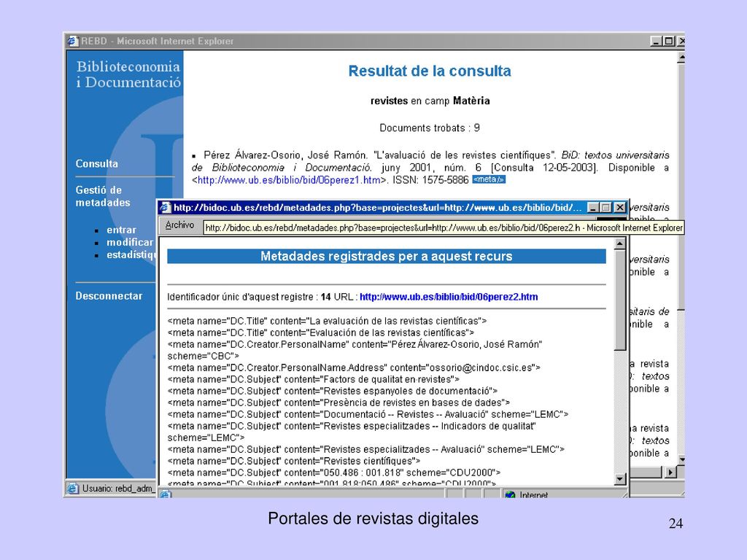Click the DC.Subject 'Factors de qualitat en revistes' line
The height and width of the screenshot is (560, 747).
pyautogui.click(x=314, y=379)
